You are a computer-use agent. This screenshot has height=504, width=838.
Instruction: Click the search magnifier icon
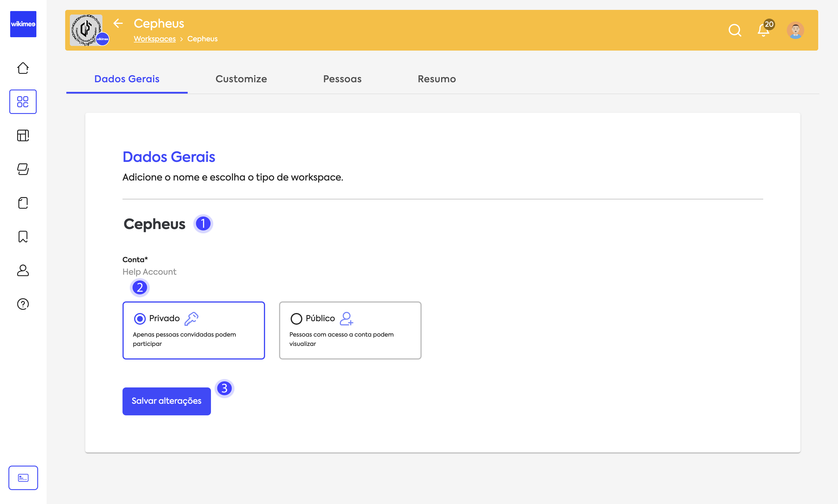[735, 30]
